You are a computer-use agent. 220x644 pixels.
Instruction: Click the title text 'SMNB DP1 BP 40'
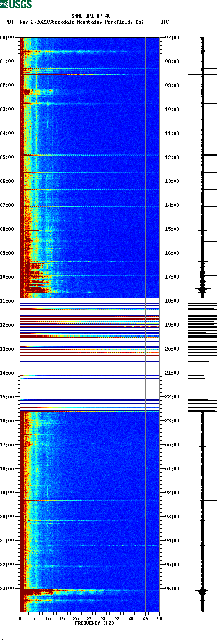tap(91, 16)
